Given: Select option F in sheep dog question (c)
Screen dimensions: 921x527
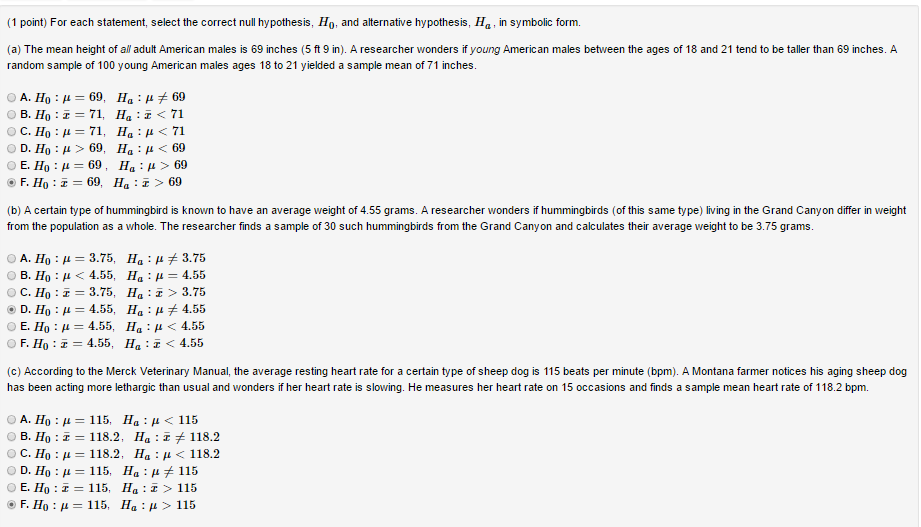Looking at the screenshot, I should [11, 505].
